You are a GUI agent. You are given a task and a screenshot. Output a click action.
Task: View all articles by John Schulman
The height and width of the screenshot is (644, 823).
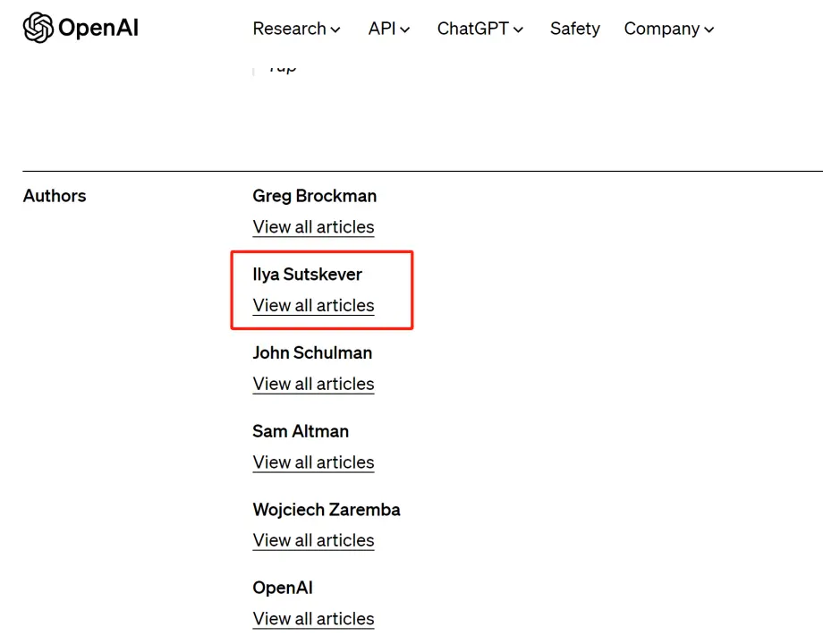coord(313,384)
